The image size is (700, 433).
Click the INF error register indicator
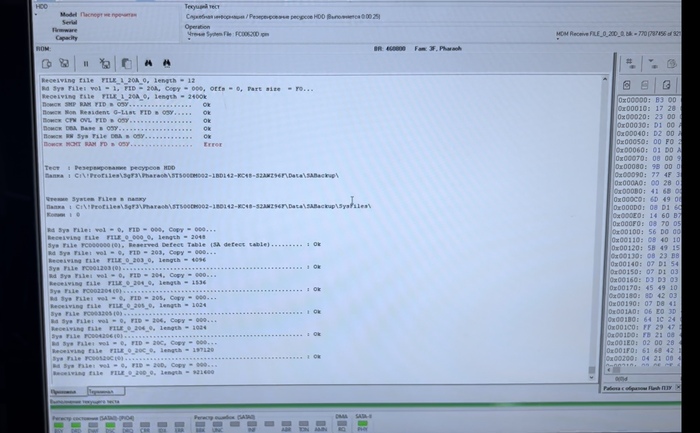252,427
